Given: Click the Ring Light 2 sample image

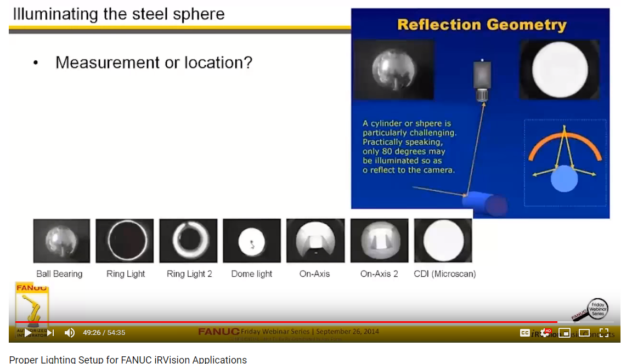Looking at the screenshot, I should 189,241.
